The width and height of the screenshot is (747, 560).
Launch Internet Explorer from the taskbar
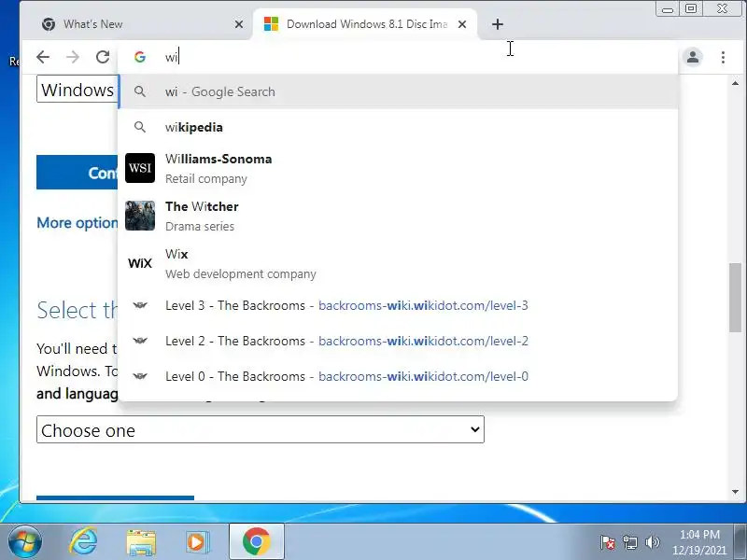(x=84, y=542)
